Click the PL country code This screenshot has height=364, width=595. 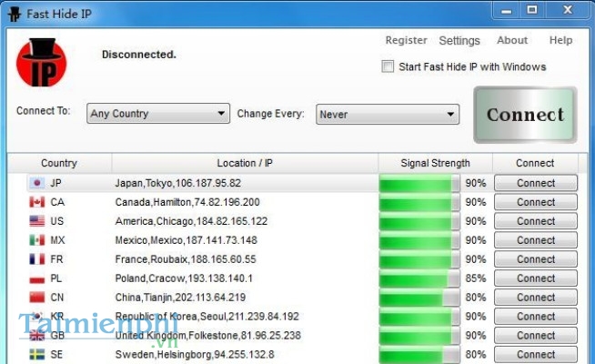coord(55,278)
